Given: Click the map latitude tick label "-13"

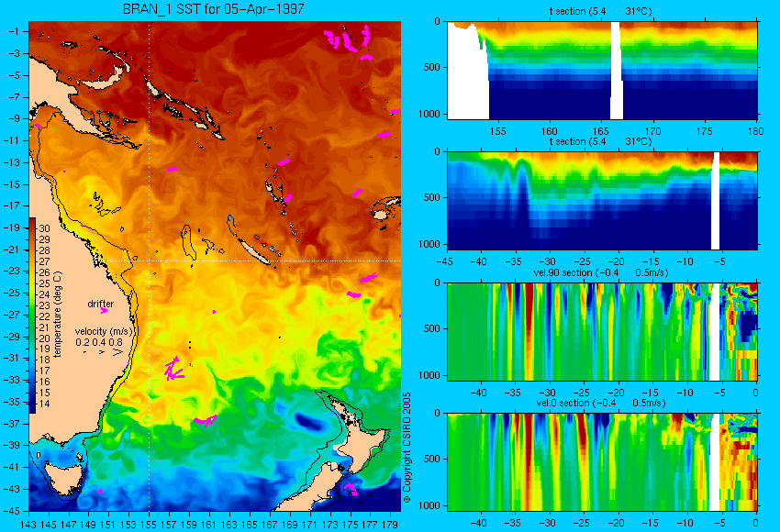Looking at the screenshot, I should 12,162.
